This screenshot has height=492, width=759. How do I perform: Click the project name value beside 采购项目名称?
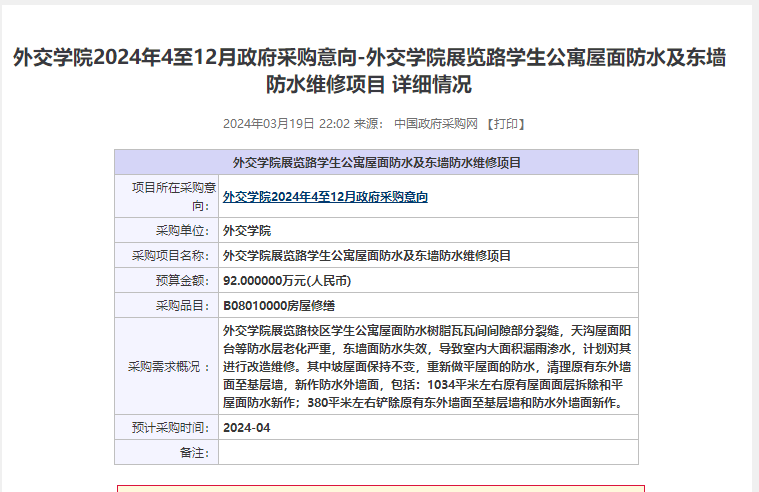[x=367, y=255]
